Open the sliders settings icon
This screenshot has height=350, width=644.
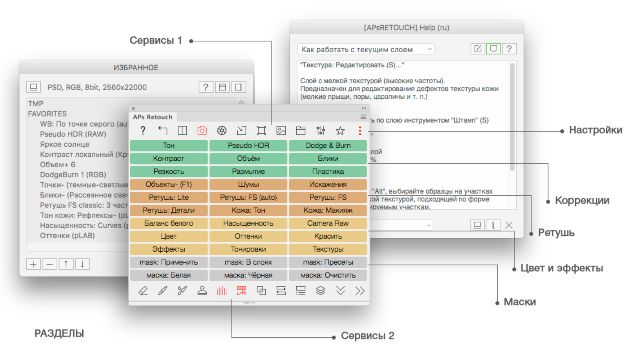321,130
